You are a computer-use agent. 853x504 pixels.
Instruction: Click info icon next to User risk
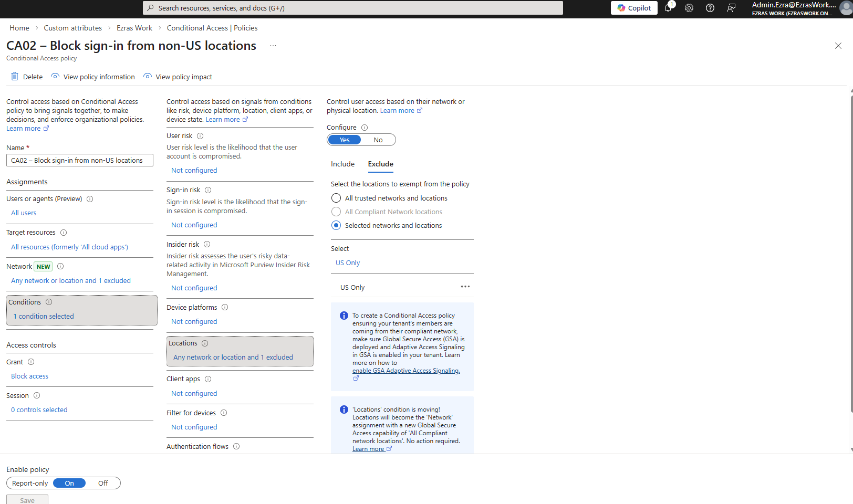pos(200,136)
